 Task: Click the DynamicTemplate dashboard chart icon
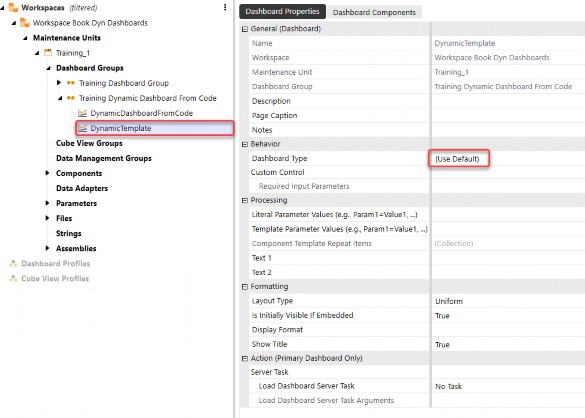[x=82, y=128]
